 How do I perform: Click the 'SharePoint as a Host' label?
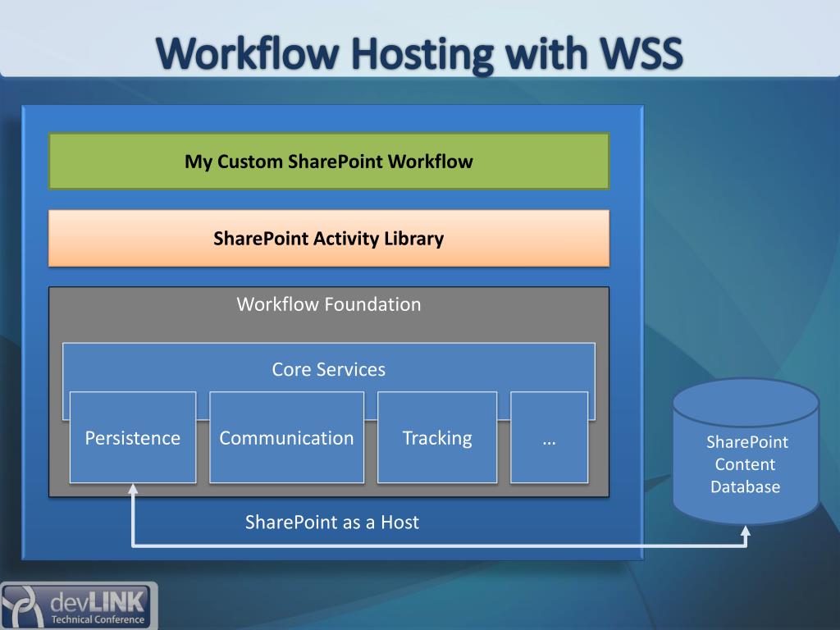[332, 523]
